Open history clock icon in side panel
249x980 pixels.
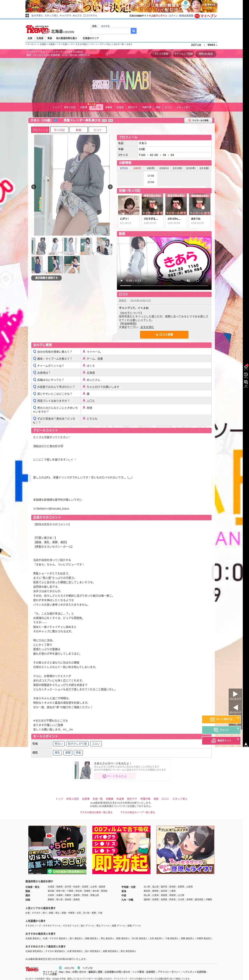[246, 375]
